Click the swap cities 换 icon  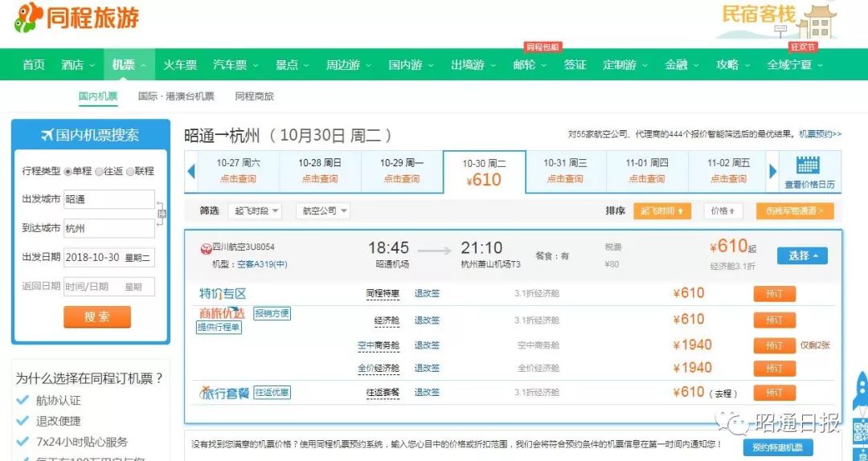(162, 214)
